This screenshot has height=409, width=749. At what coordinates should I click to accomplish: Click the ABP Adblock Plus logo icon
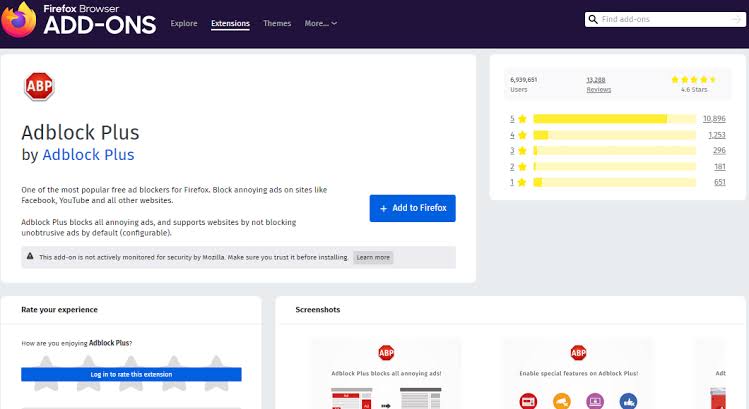coord(39,86)
